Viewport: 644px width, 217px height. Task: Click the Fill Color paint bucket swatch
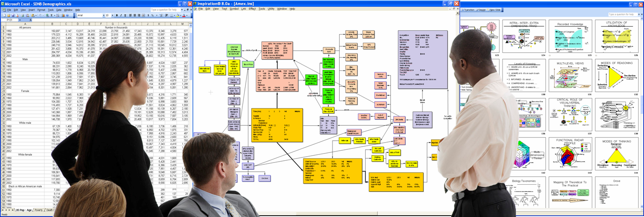(x=178, y=15)
